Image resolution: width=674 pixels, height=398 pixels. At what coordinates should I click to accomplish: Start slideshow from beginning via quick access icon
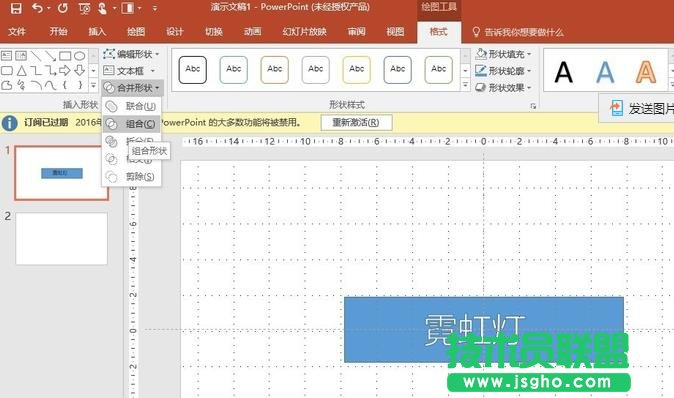point(85,8)
